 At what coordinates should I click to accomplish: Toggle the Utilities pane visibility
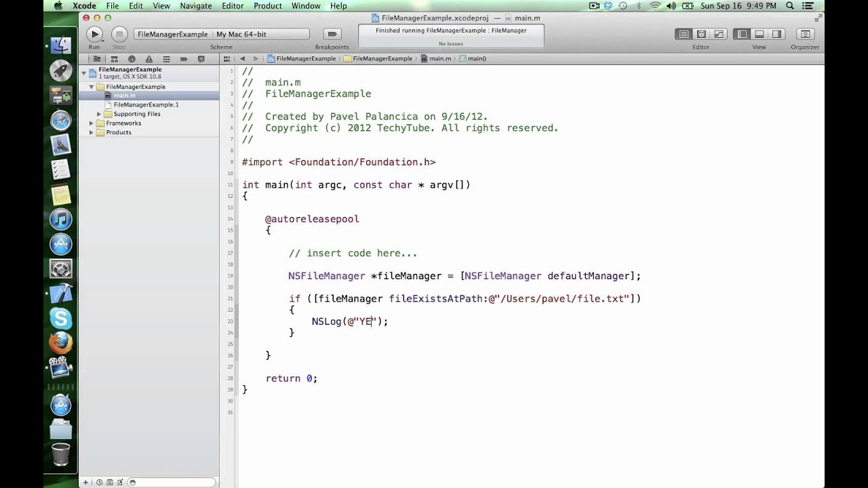click(x=776, y=34)
